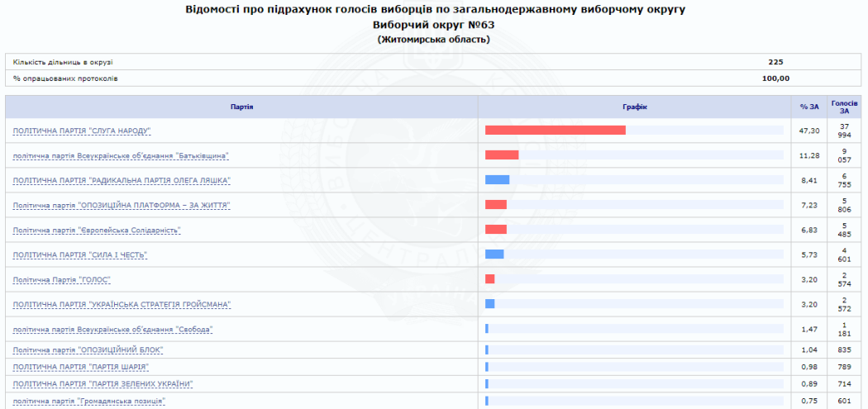Click the blue bar for "СИЛА І ЧЕСТЬ"
The width and height of the screenshot is (868, 409).
pos(494,254)
